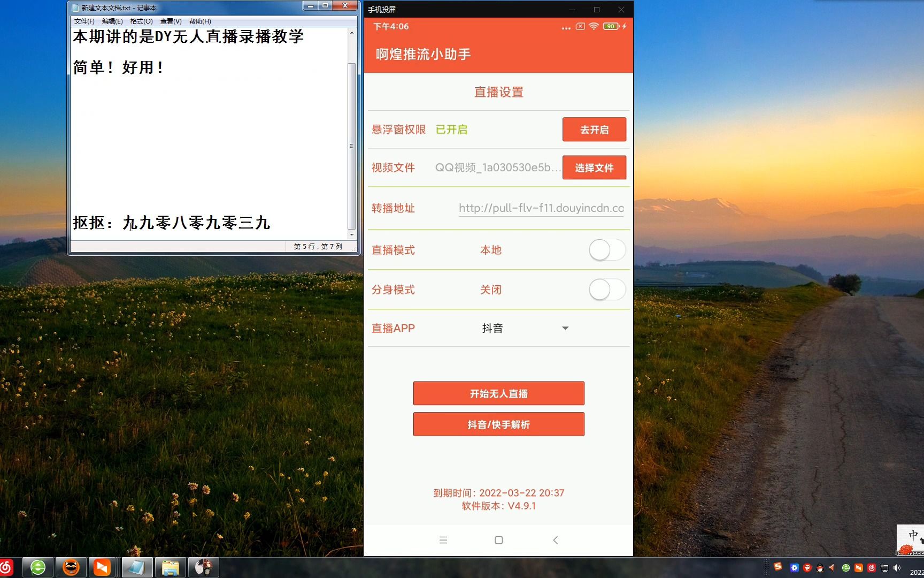Image resolution: width=924 pixels, height=578 pixels.
Task: Click the 到期时间 2022-03-22 20:37 text
Action: coord(498,493)
